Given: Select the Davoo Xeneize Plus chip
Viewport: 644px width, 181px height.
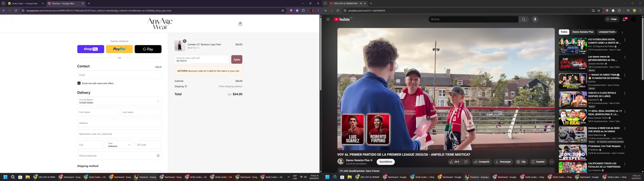Looking at the screenshot, I should pos(583,32).
